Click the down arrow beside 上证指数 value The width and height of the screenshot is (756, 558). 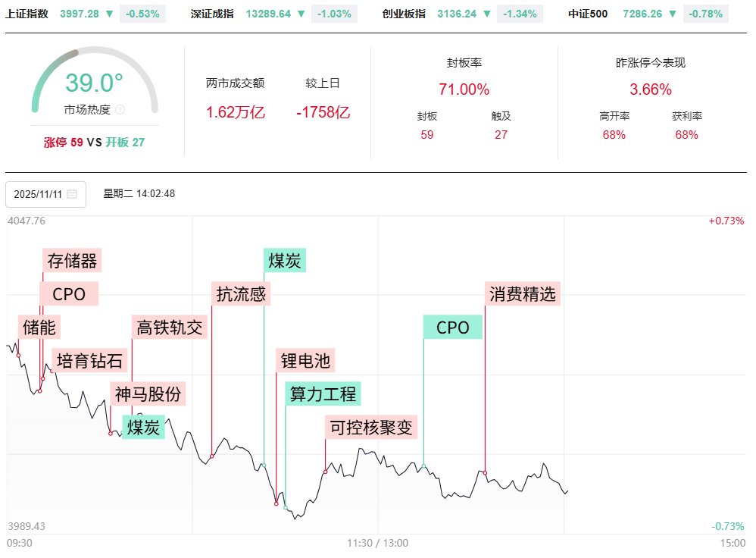click(110, 14)
